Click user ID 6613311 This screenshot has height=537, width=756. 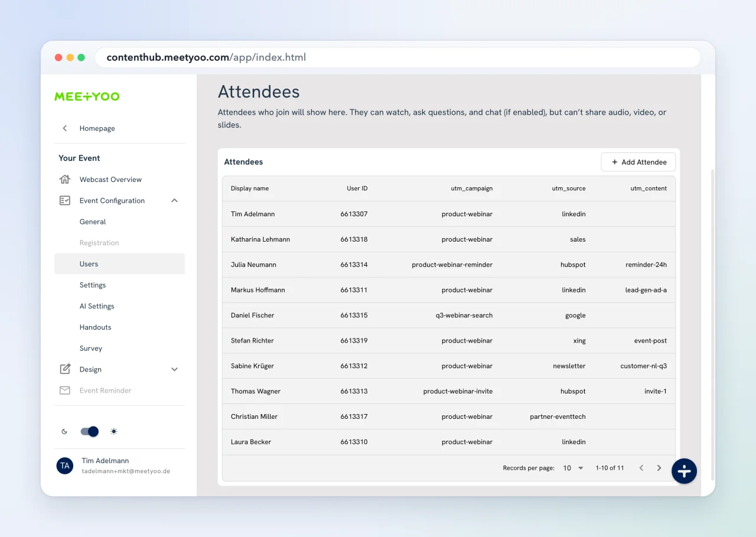click(354, 290)
